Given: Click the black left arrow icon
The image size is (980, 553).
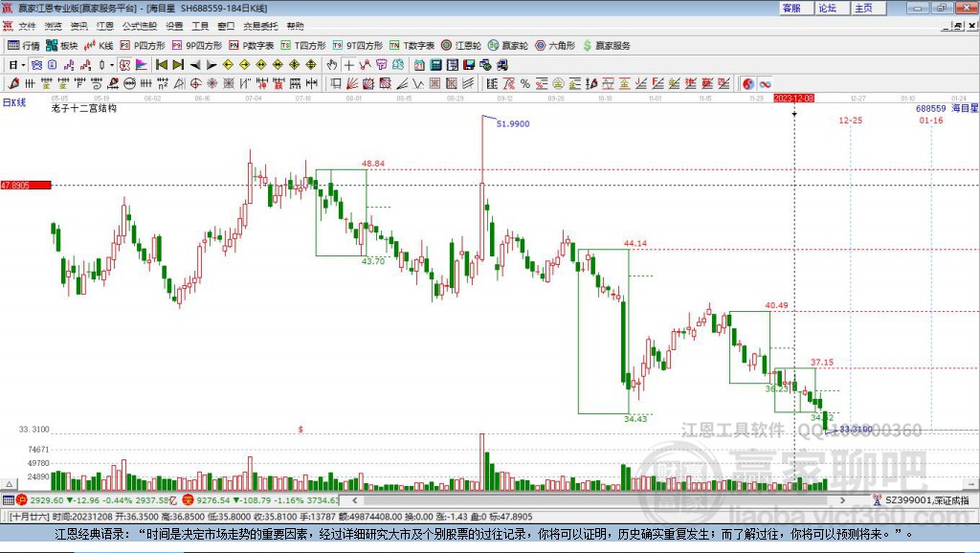Looking at the screenshot, I should coord(195,65).
